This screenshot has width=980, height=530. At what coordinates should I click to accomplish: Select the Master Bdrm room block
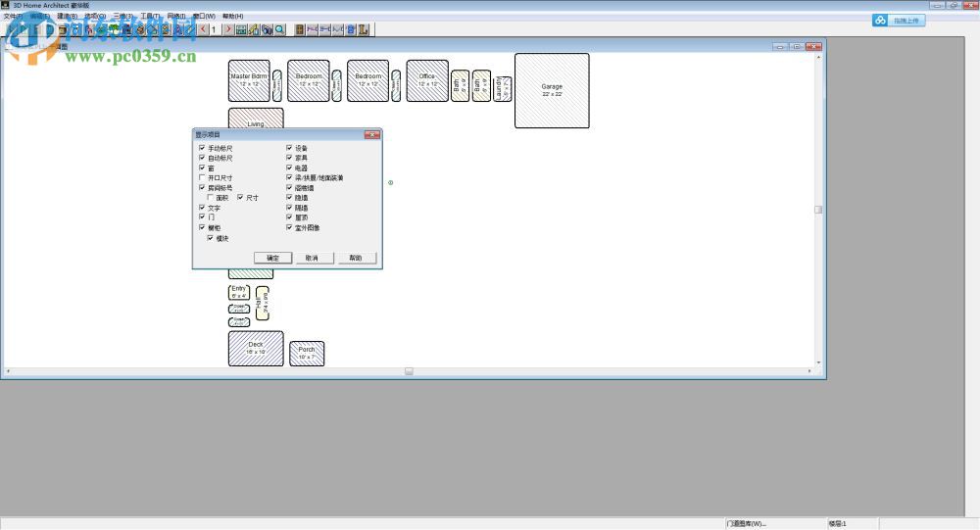point(249,80)
